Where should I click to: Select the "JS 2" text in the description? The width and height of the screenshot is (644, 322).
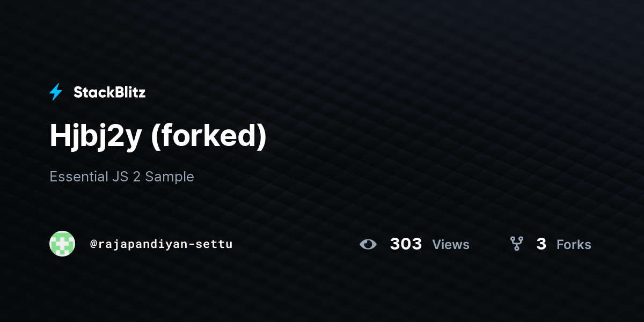click(126, 177)
